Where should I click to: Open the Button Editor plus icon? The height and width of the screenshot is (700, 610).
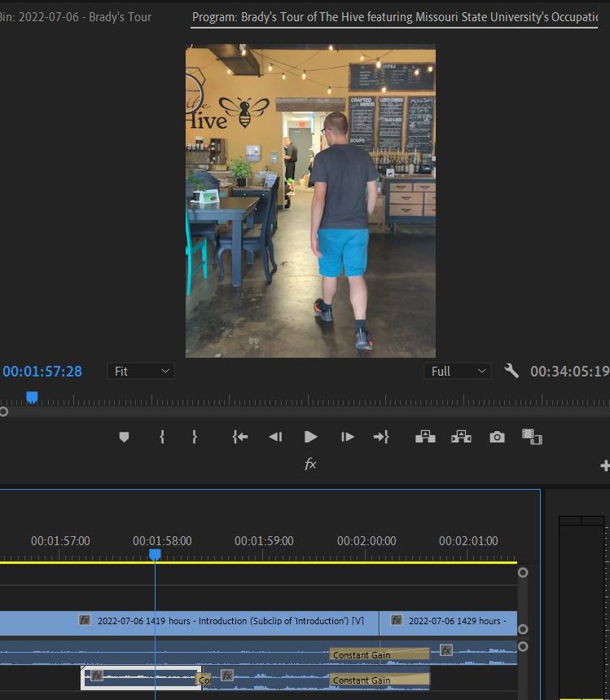pyautogui.click(x=605, y=465)
